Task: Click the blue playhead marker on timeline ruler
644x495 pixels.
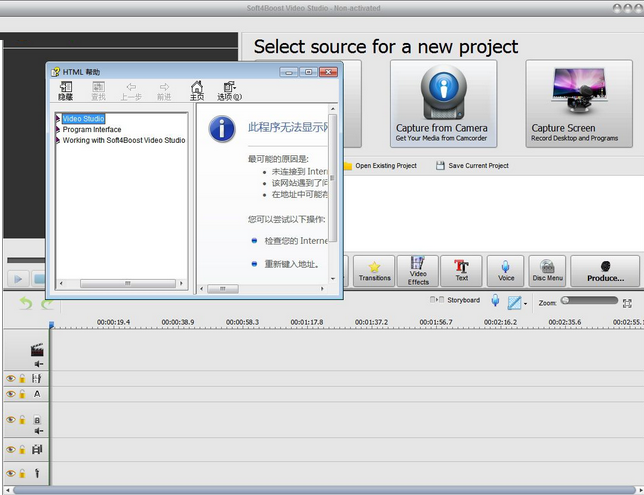Action: (51, 325)
